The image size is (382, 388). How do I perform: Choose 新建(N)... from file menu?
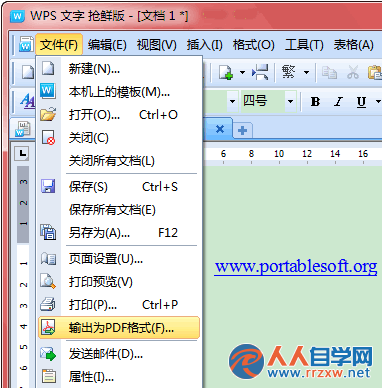coord(119,69)
